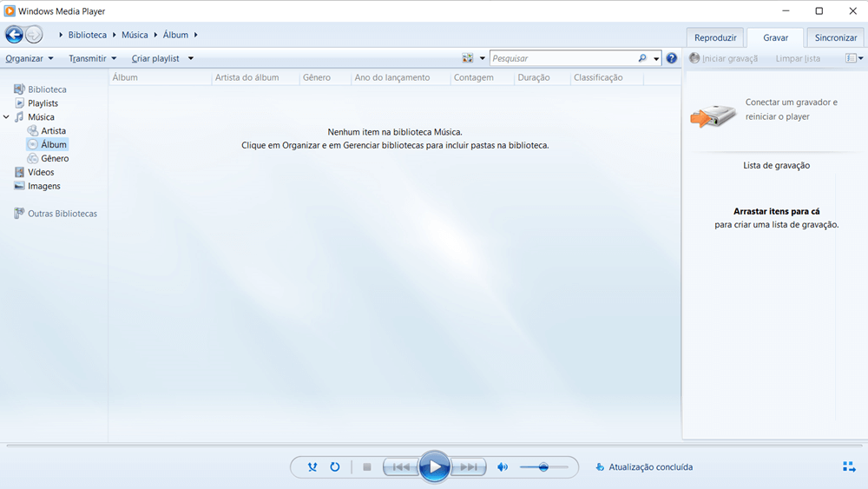Click the forward navigation arrow
Screen dimensions: 868x489
(34, 35)
